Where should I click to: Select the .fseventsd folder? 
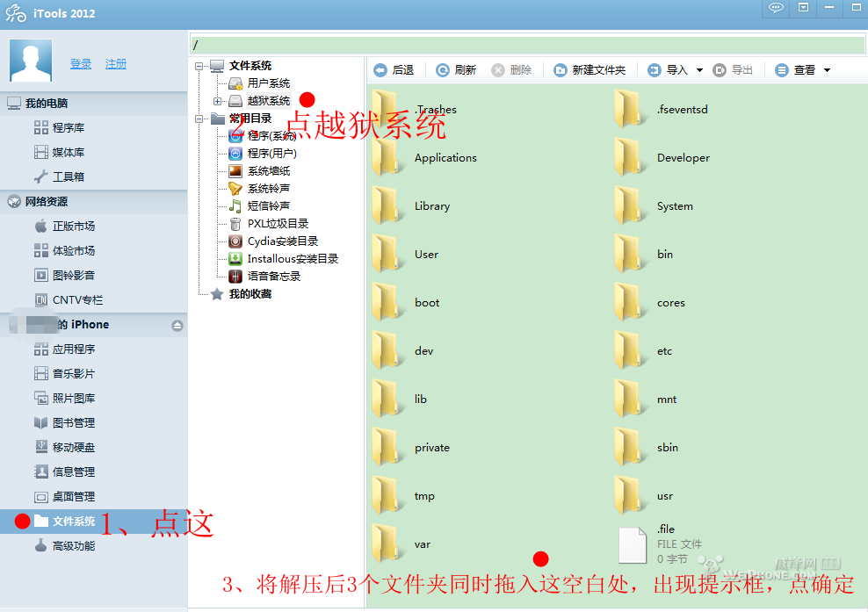point(662,110)
